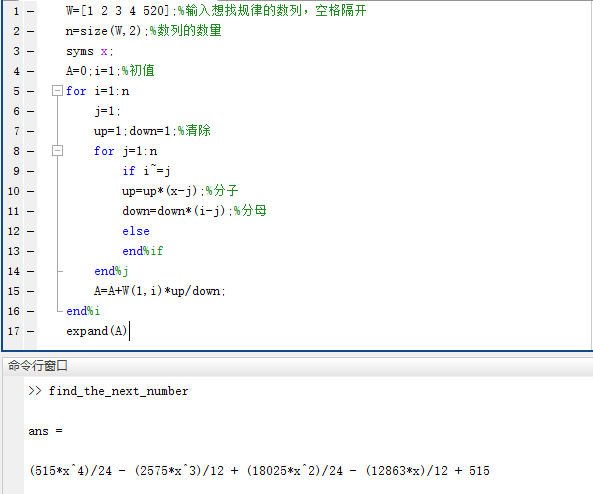The image size is (593, 494).
Task: Click line number 7 in gutter
Action: 16,131
